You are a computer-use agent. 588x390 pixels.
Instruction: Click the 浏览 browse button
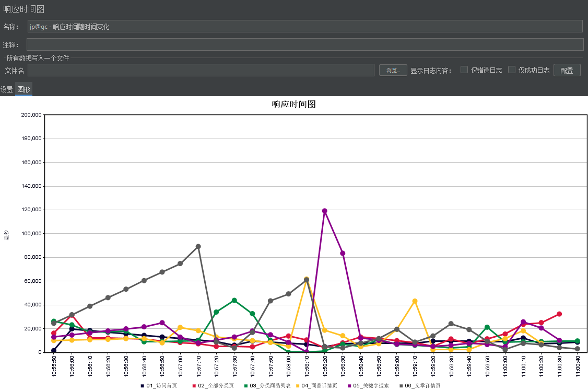tap(393, 70)
